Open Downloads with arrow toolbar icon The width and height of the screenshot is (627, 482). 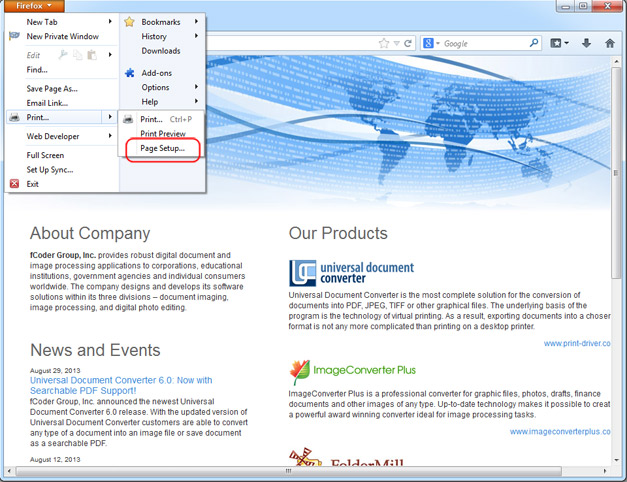tap(586, 43)
